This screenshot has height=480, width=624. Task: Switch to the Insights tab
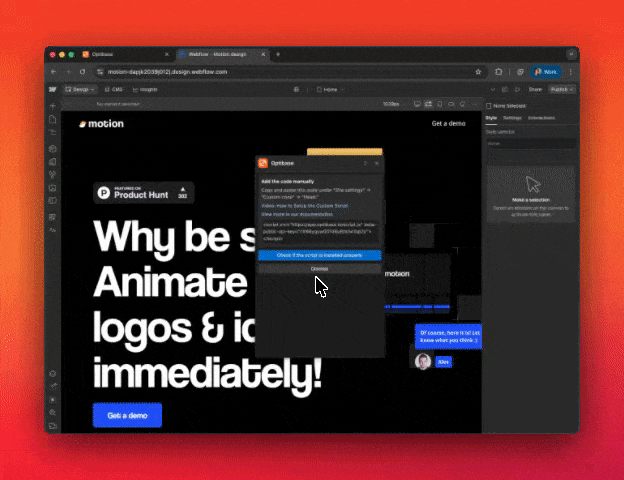tap(146, 89)
